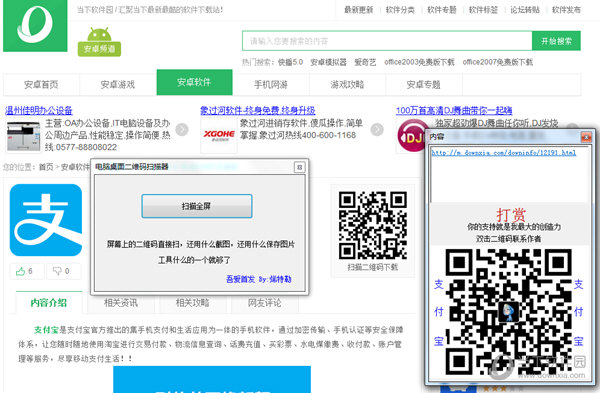Screen dimensions: 600x393
Task: Open the 软件专题 top link
Action: [x=442, y=10]
